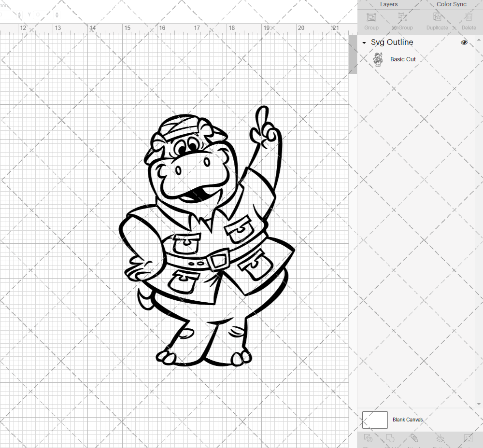Select the Basic Cut layer label
483x448 pixels.
(x=403, y=59)
